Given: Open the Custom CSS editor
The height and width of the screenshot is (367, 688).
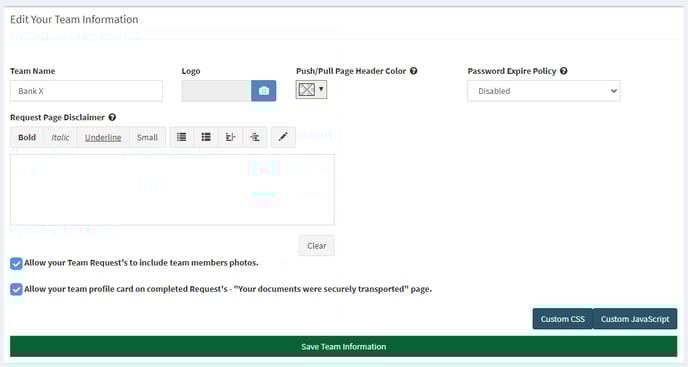Looking at the screenshot, I should point(563,319).
